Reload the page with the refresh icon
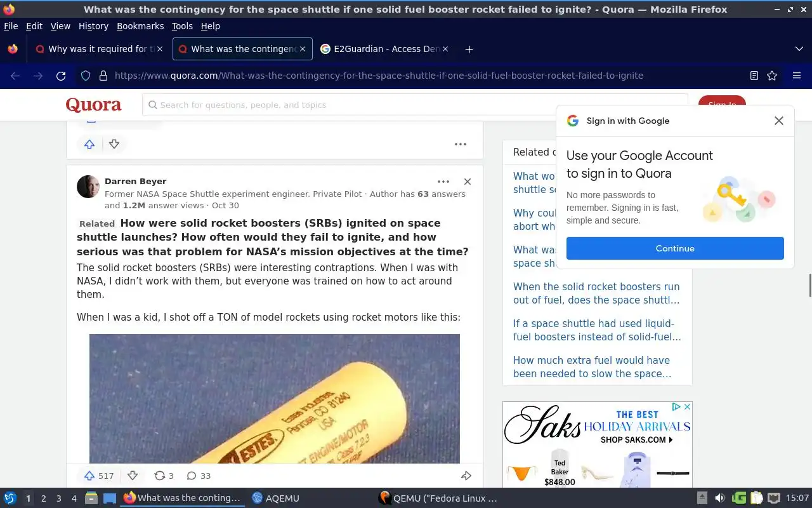Image resolution: width=812 pixels, height=508 pixels. 61,76
